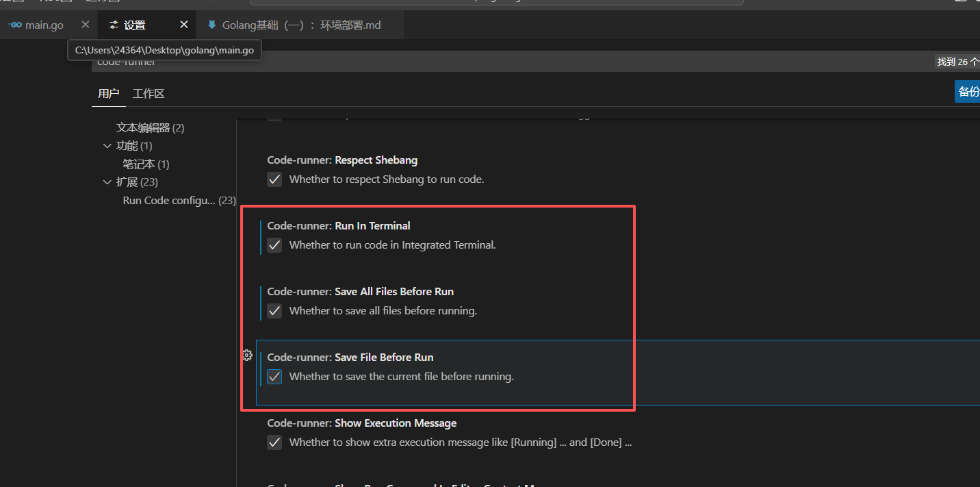
Task: Select 文本编辑器 (2) in the settings tree
Action: (151, 128)
